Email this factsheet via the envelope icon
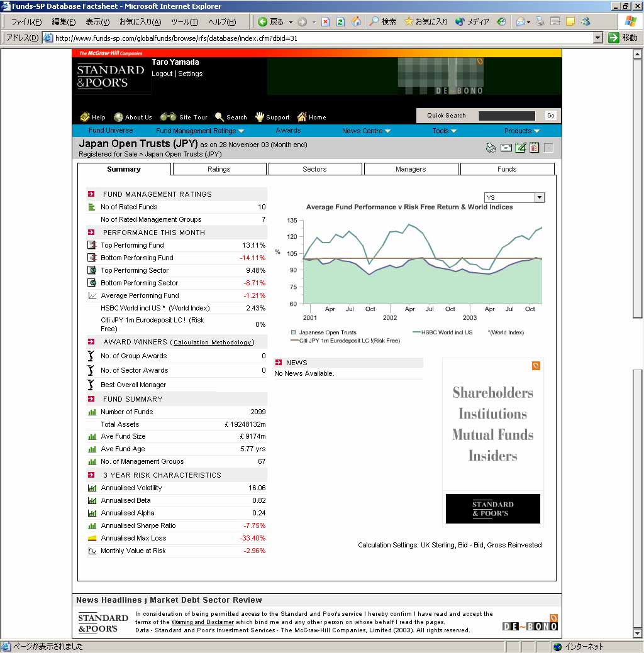Screen dimensions: 644x653 point(506,148)
